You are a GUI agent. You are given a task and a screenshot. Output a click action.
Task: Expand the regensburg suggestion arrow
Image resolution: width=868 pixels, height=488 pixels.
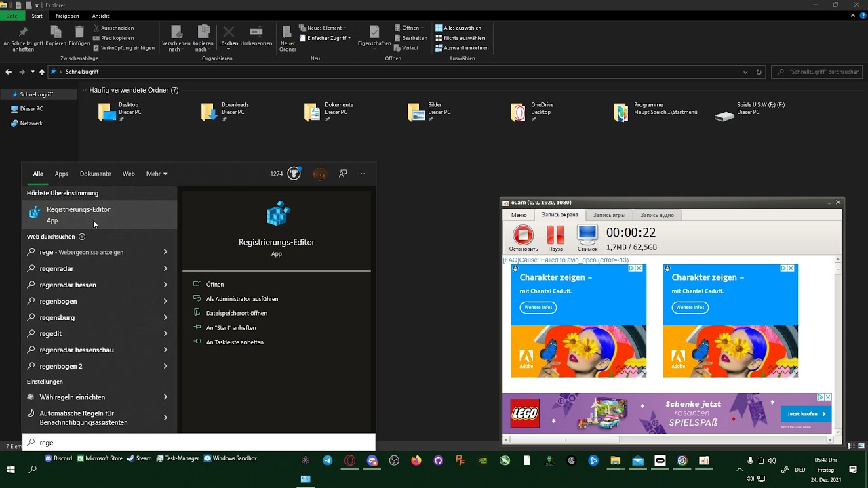pyautogui.click(x=165, y=317)
